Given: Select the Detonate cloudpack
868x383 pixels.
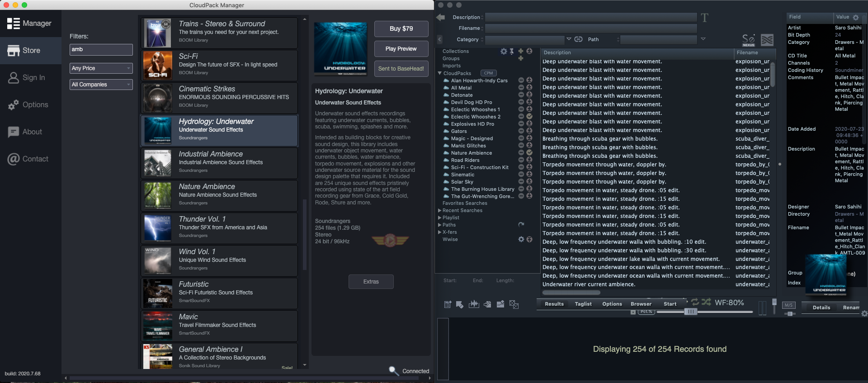Looking at the screenshot, I should 462,95.
